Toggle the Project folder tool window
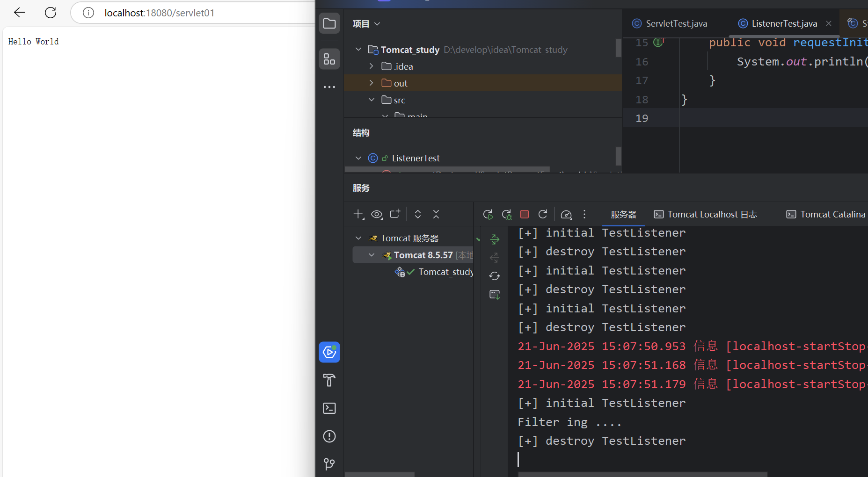 [329, 23]
